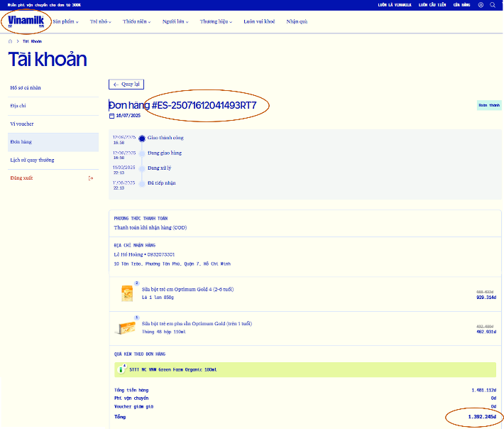
Task: Click the Quay lại back button
Action: 126,85
